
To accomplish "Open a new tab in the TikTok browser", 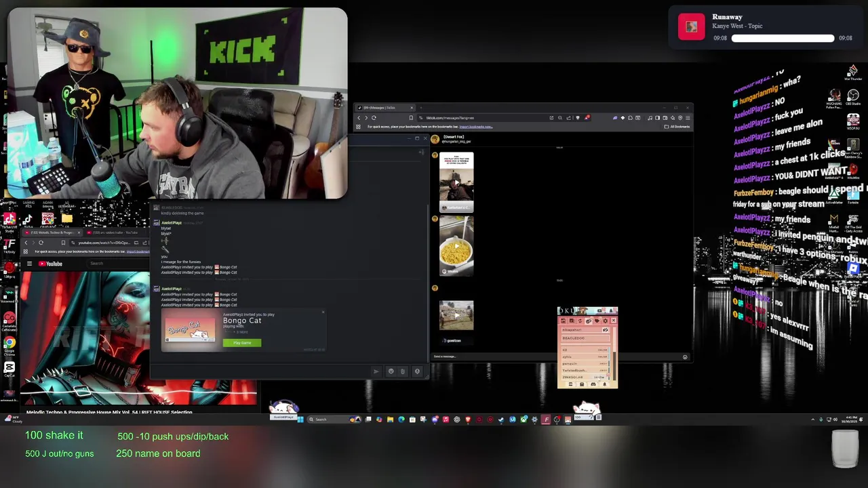I will click(421, 108).
